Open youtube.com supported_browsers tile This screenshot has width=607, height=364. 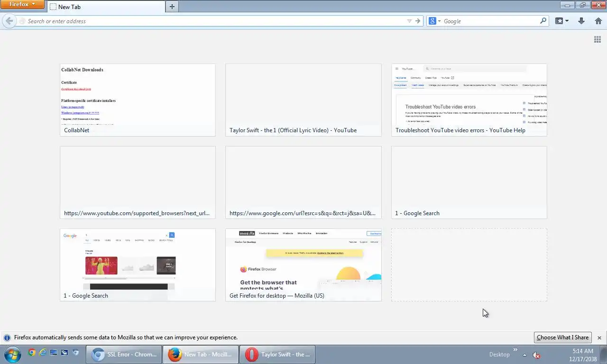(138, 182)
